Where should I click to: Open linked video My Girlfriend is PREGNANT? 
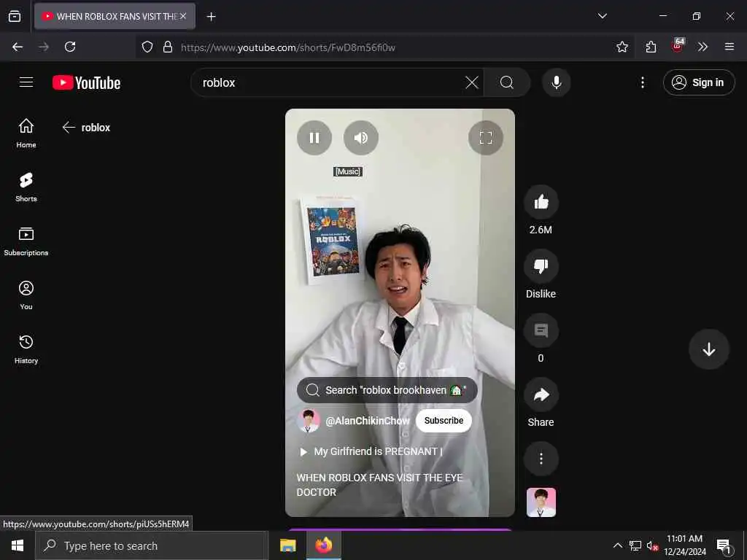tap(371, 451)
